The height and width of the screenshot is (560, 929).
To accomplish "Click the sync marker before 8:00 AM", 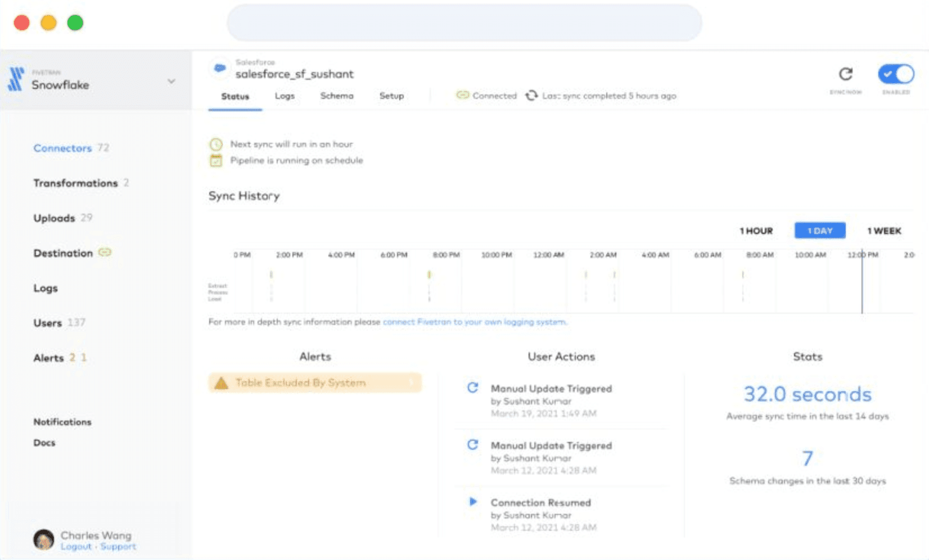I will pyautogui.click(x=743, y=275).
